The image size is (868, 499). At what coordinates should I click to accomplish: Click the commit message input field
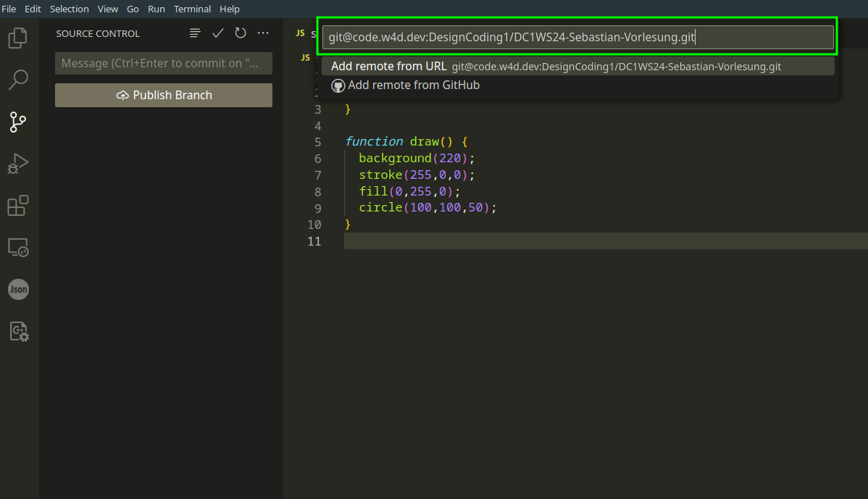164,63
